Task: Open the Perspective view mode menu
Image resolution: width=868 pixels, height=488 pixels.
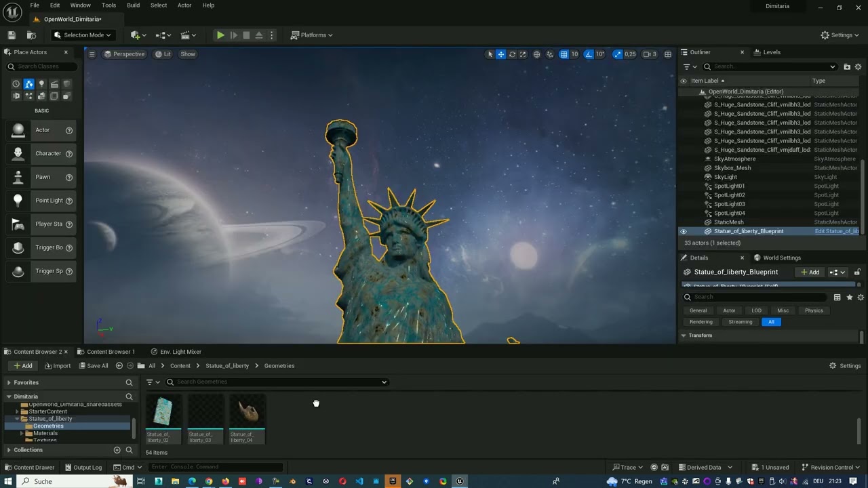Action: pos(124,54)
